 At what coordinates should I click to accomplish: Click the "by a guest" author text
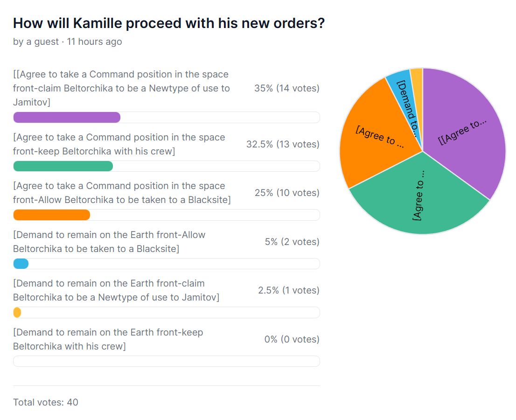pos(35,42)
